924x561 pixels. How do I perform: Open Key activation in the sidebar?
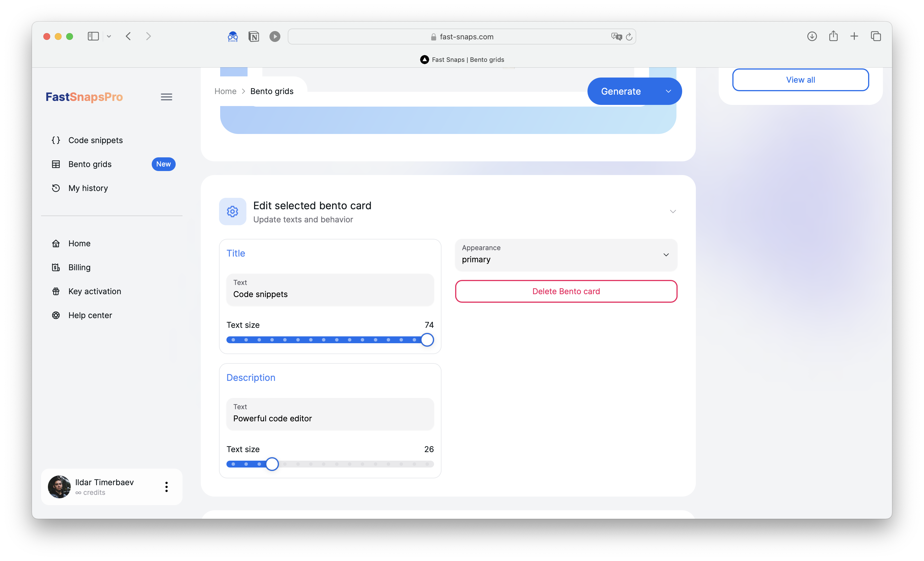(x=94, y=291)
